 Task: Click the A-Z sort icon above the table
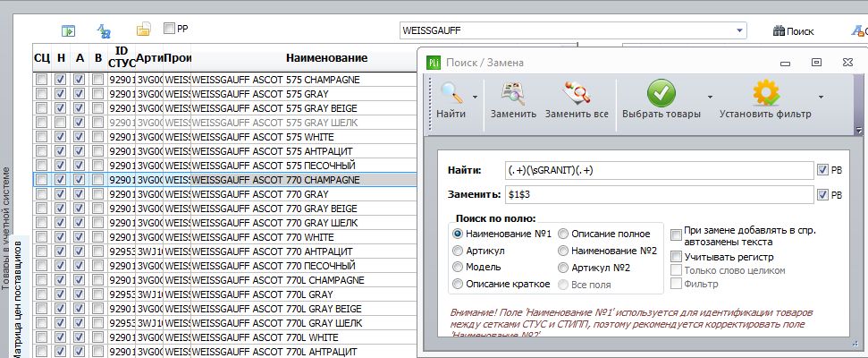(x=104, y=30)
